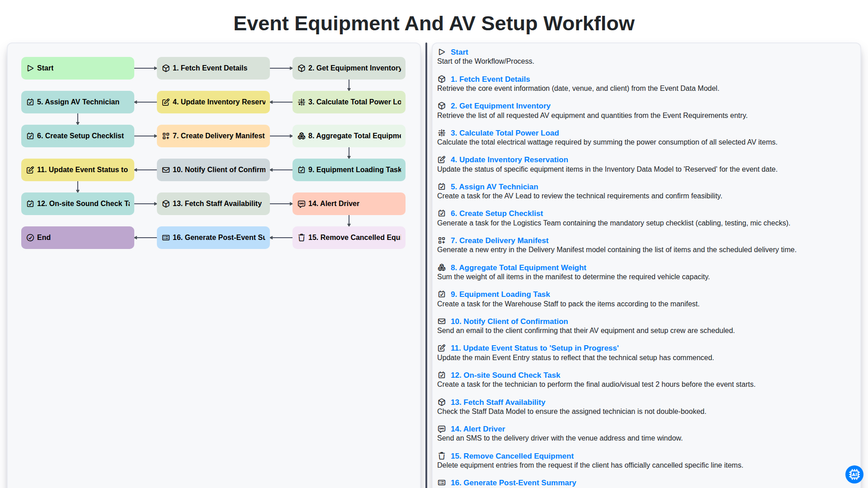This screenshot has height=488, width=868.
Task: Open the AI assistant chip button
Action: tap(854, 474)
